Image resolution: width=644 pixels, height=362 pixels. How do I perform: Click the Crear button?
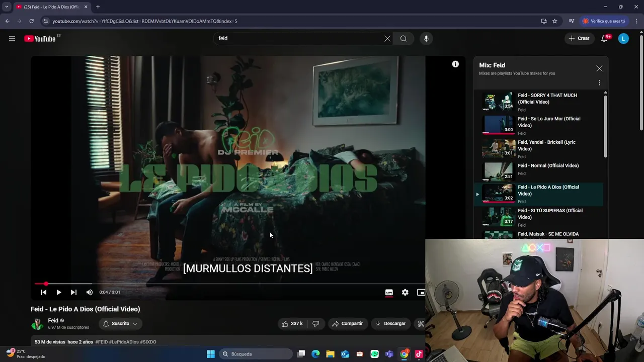point(579,38)
